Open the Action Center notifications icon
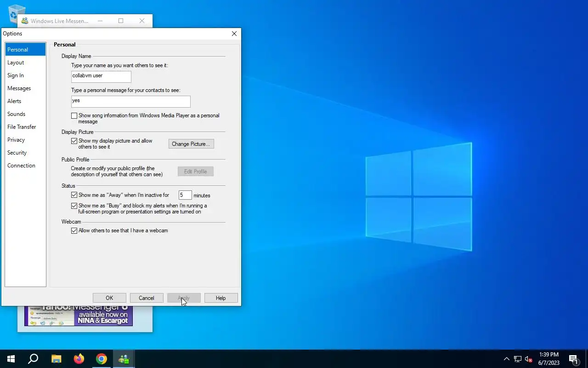The height and width of the screenshot is (368, 588). (573, 359)
